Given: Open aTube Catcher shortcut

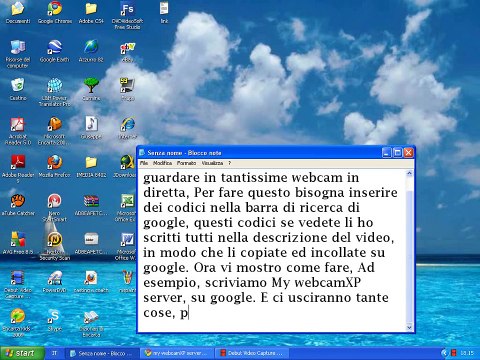Looking at the screenshot, I should [x=18, y=201].
